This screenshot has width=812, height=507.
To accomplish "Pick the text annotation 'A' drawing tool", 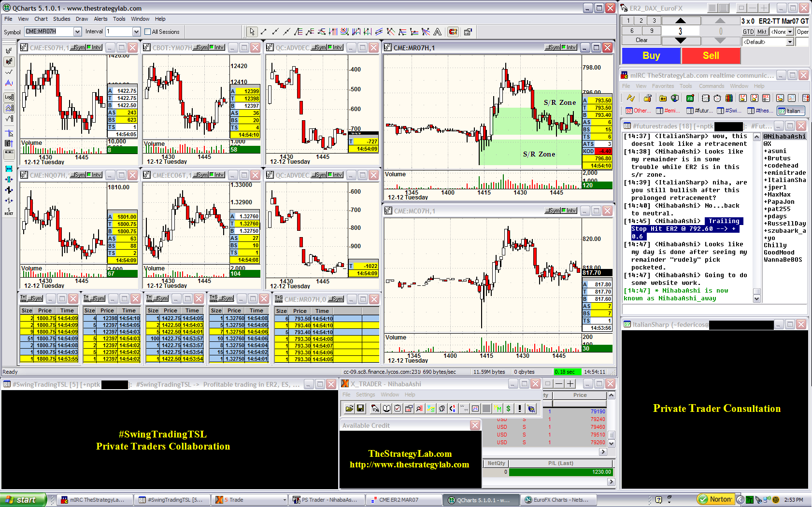I will pos(437,32).
